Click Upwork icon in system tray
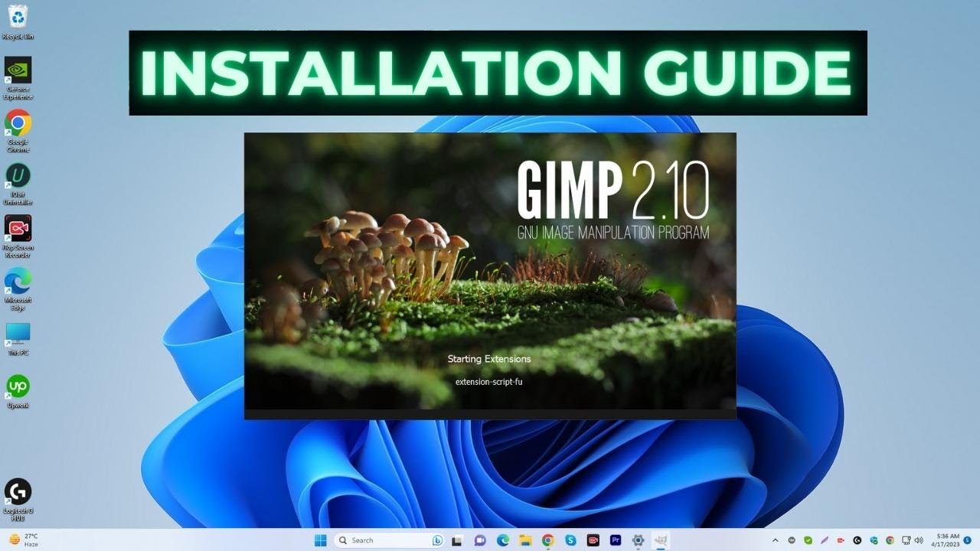980x551 pixels. [x=792, y=540]
